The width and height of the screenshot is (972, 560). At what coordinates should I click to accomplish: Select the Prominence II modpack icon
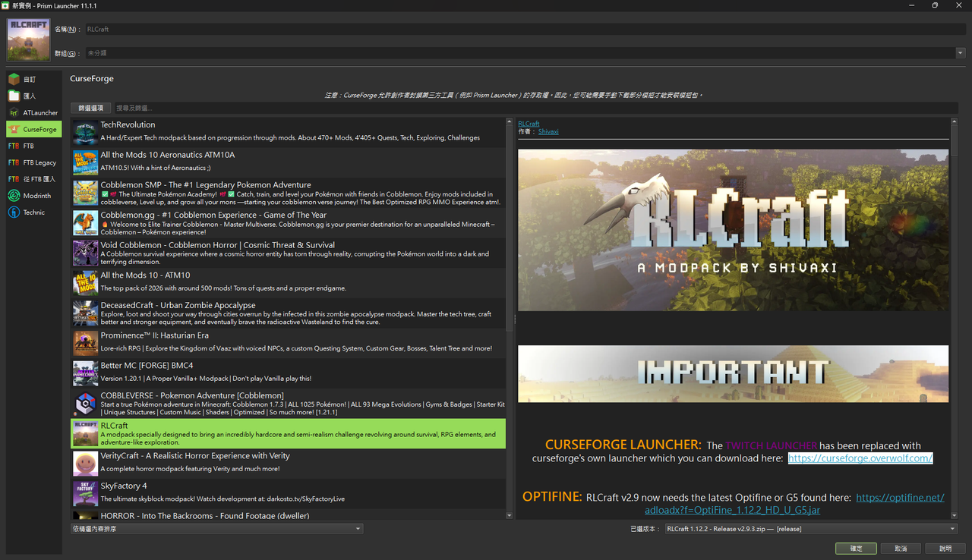tap(85, 343)
